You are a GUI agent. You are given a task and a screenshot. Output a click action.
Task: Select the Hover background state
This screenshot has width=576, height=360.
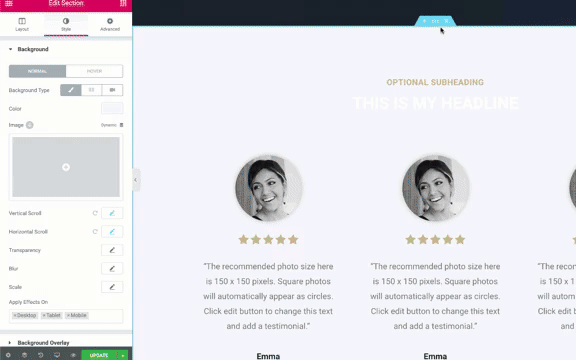pos(94,71)
